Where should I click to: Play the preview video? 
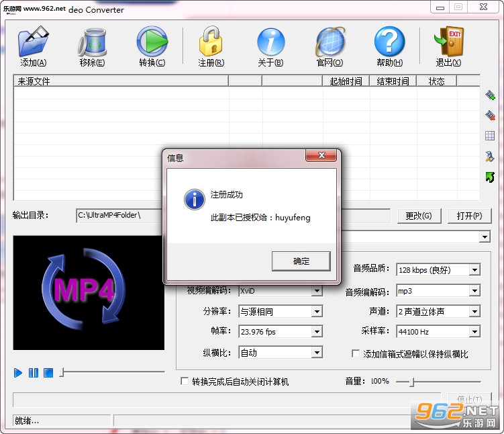pos(18,373)
